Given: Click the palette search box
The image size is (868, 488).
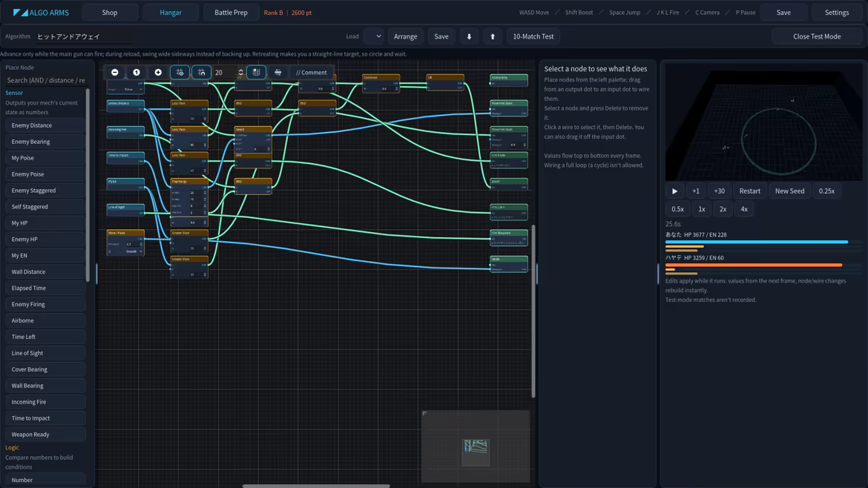Looking at the screenshot, I should pos(45,80).
